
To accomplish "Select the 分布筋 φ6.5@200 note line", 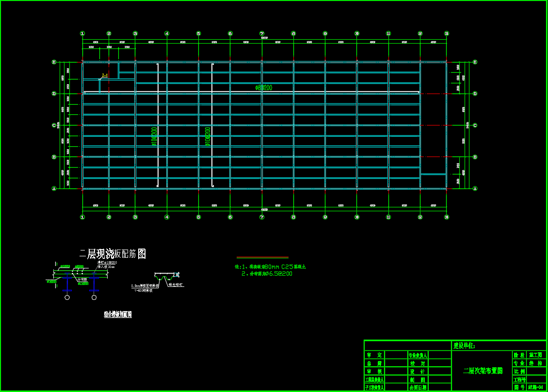I will click(x=267, y=274).
